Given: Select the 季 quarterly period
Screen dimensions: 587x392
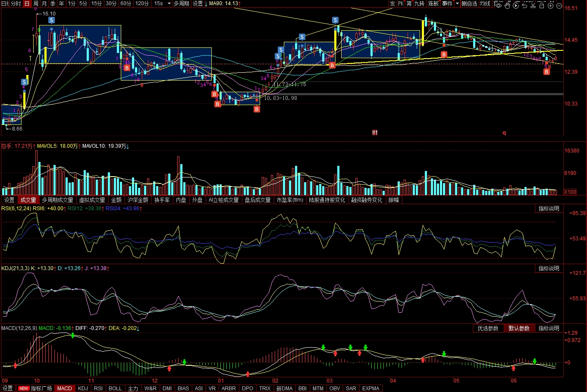Looking at the screenshot, I should click(53, 3).
